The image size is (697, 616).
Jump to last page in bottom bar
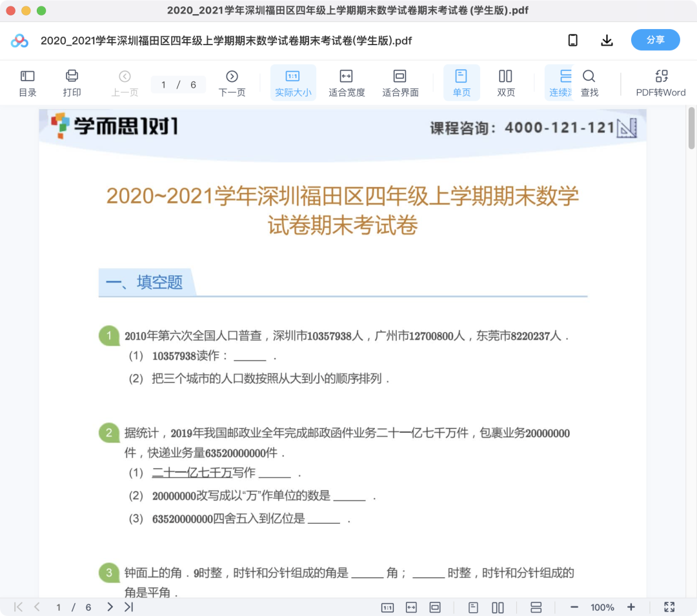[x=129, y=607]
